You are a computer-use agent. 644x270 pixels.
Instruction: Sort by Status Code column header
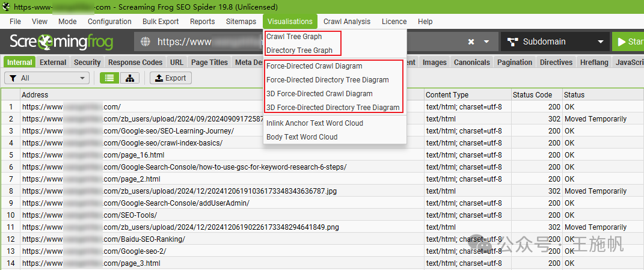click(537, 94)
